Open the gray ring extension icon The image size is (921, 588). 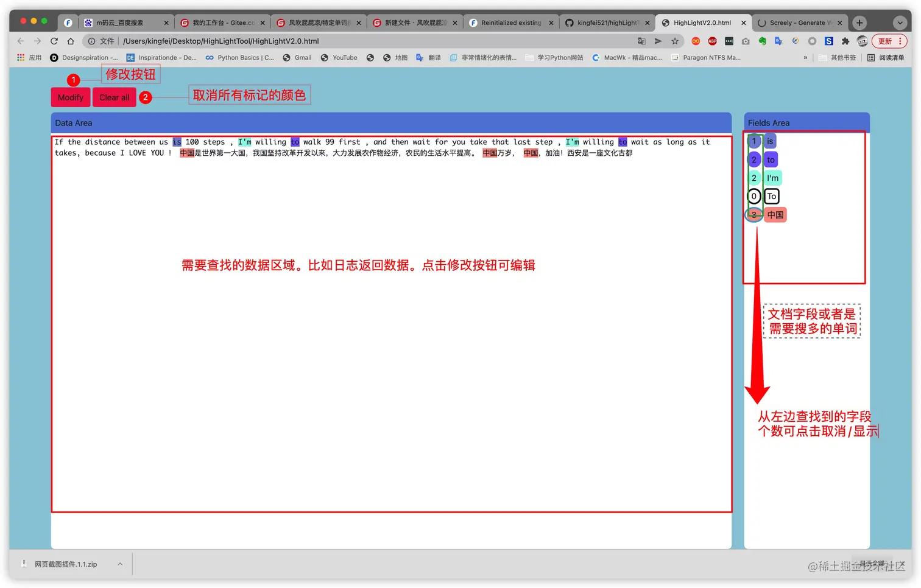pyautogui.click(x=812, y=41)
